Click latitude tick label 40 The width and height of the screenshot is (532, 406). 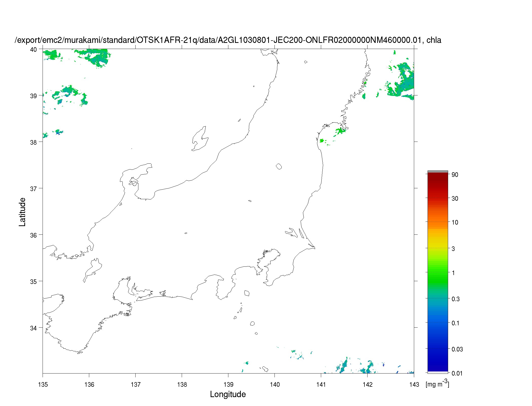[33, 49]
